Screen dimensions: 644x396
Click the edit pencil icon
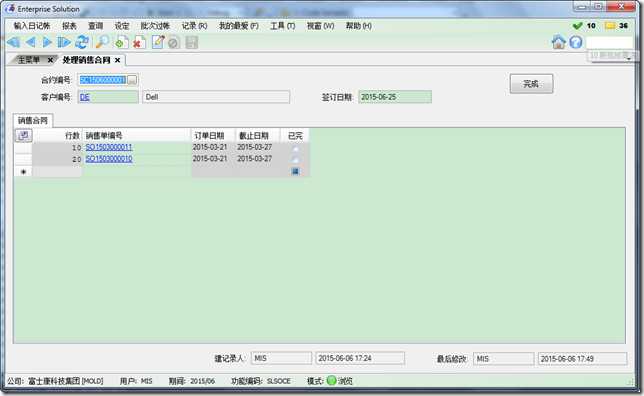click(x=158, y=42)
